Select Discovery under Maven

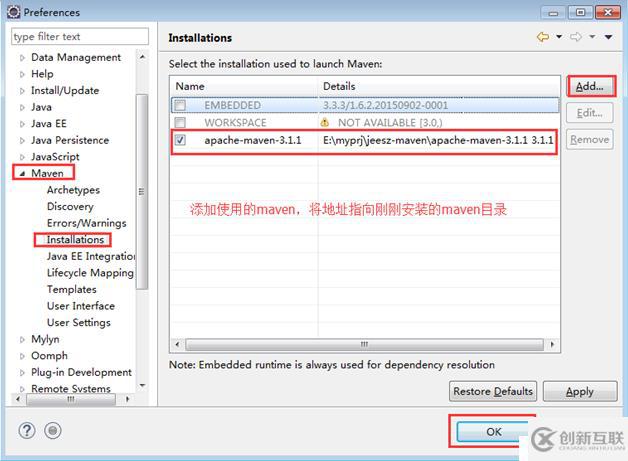coord(70,206)
